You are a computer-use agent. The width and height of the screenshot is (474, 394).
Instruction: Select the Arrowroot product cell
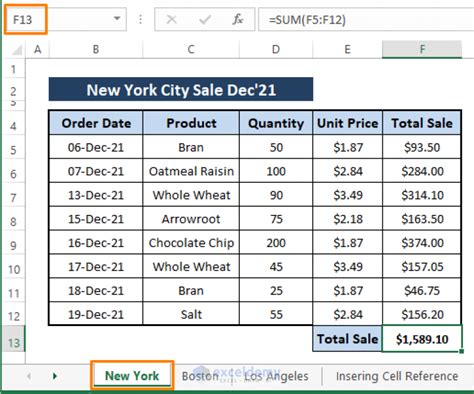[191, 219]
